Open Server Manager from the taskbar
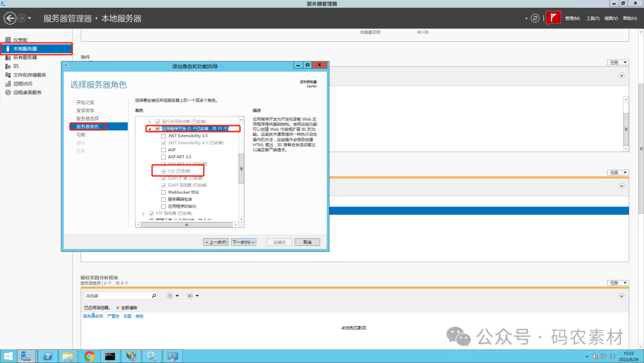The height and width of the screenshot is (363, 644). pyautogui.click(x=26, y=356)
